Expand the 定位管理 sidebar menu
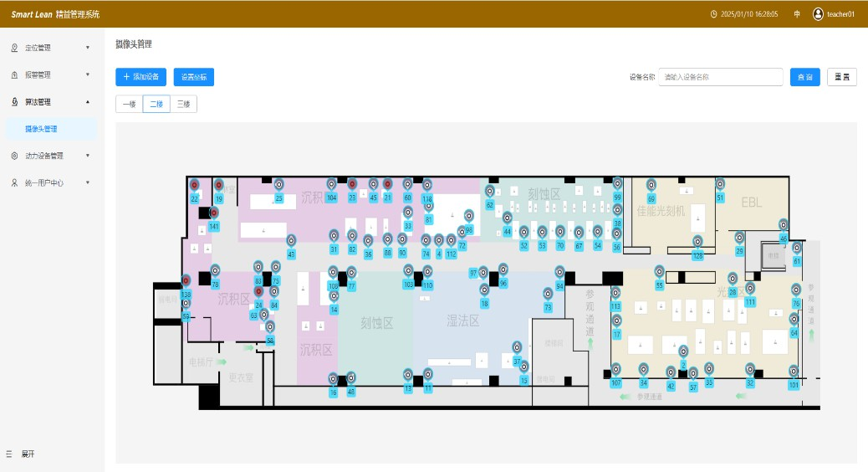 [52, 48]
